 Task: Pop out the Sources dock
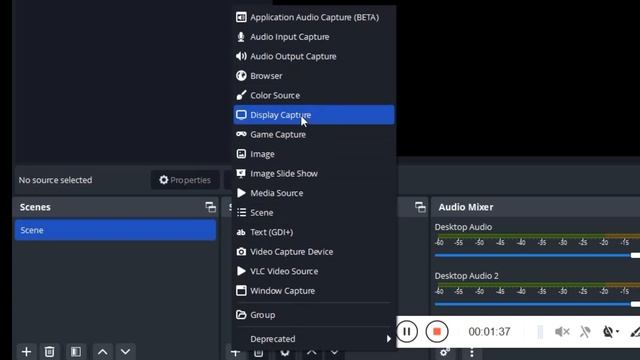pyautogui.click(x=420, y=207)
